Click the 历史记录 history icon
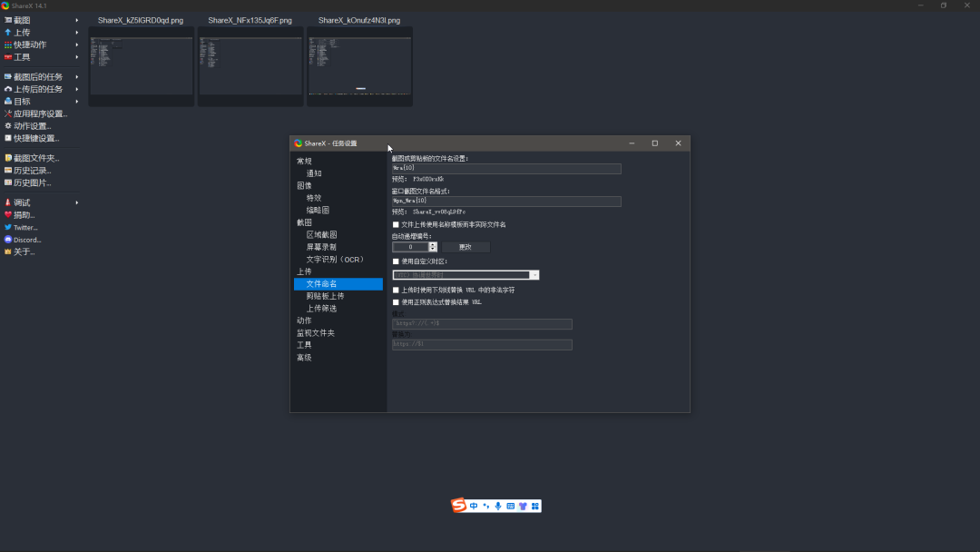980x552 pixels. (x=8, y=170)
